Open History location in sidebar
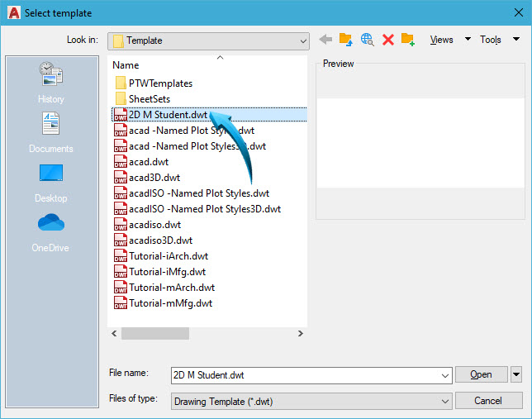Viewport: 532px width, 419px height. (x=51, y=83)
